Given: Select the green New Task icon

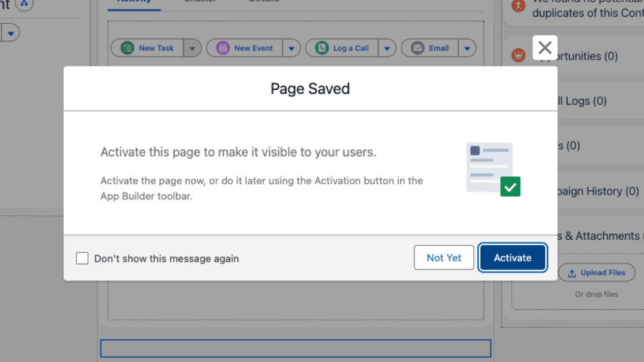Looking at the screenshot, I should (x=127, y=48).
